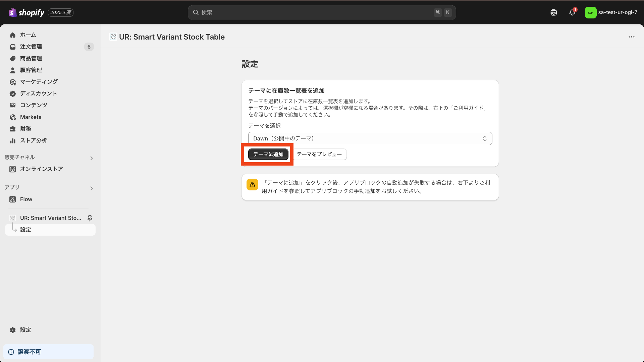
Task: Unpin UR: Smart Variant Stock Table app
Action: [x=90, y=218]
